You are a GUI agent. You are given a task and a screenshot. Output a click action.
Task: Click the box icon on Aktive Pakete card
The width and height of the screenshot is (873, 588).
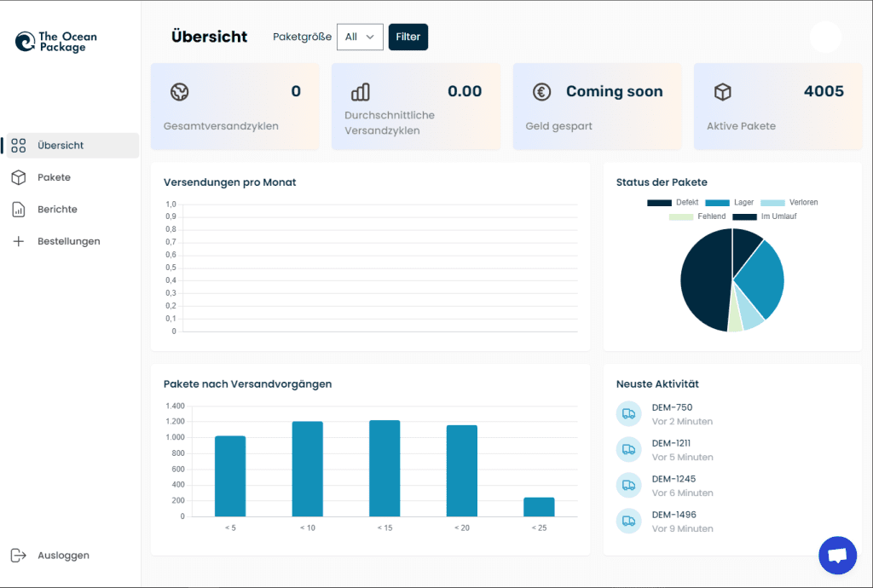[x=722, y=92]
